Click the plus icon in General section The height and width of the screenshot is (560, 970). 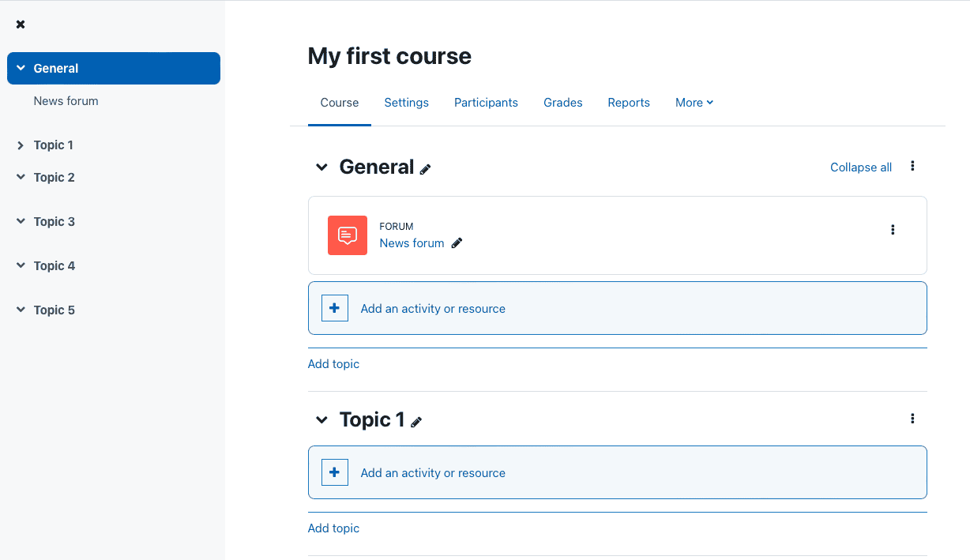click(x=335, y=308)
